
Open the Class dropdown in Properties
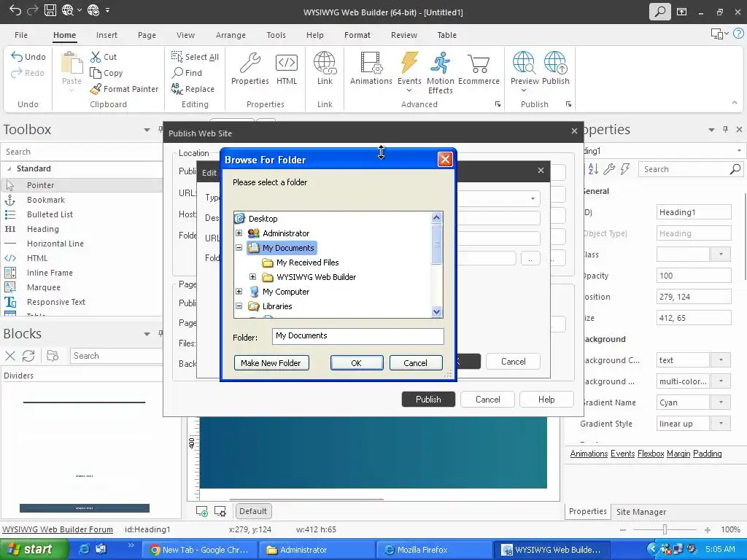tap(721, 254)
